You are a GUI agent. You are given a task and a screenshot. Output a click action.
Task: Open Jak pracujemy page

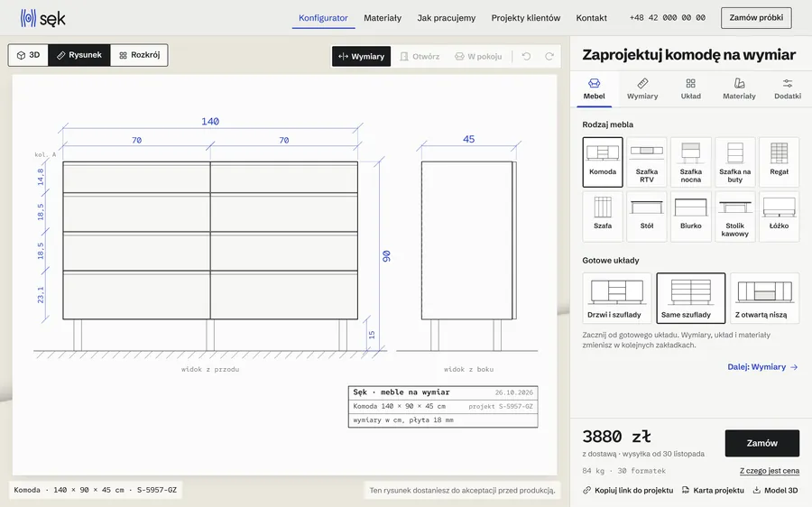[447, 18]
